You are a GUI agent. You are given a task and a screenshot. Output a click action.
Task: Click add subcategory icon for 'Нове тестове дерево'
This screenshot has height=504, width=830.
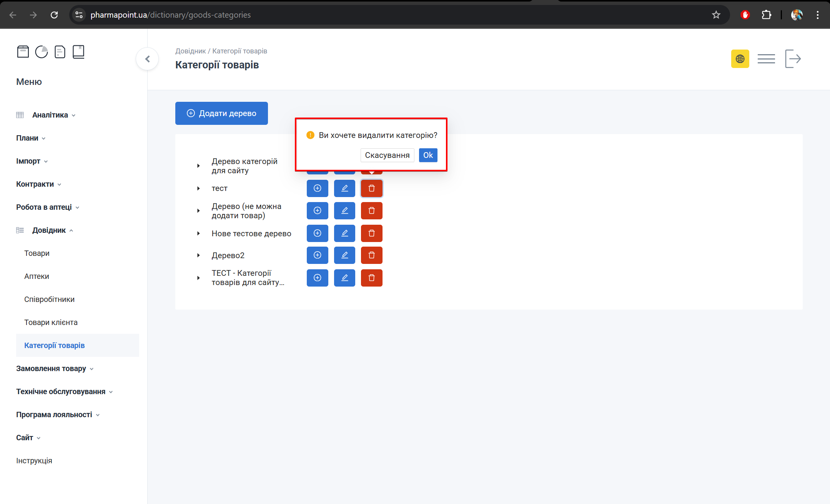[317, 233]
